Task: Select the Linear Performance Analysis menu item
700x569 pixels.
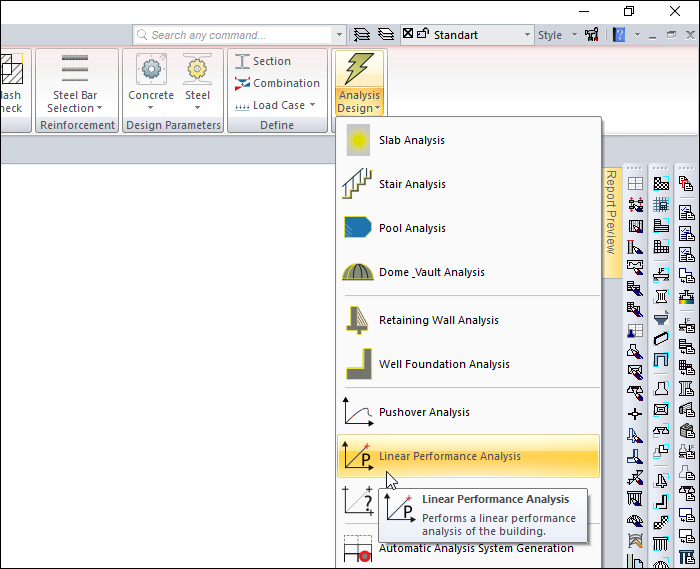Action: [x=450, y=456]
